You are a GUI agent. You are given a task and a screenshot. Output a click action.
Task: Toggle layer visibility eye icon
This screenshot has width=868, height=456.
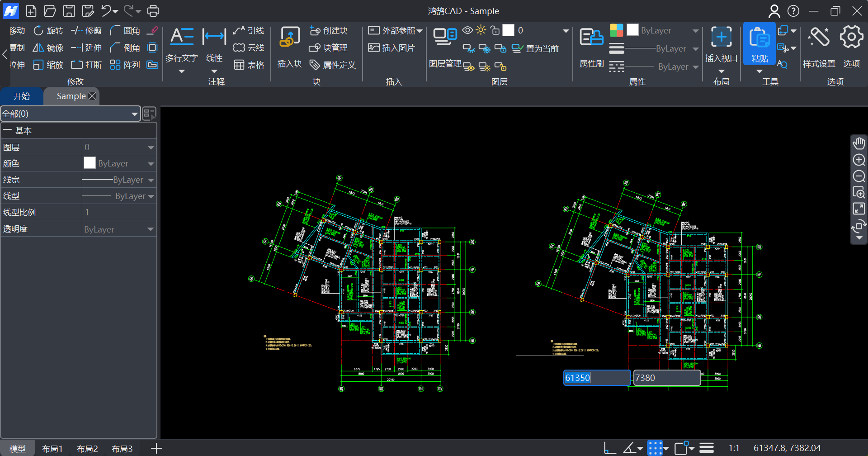(468, 30)
